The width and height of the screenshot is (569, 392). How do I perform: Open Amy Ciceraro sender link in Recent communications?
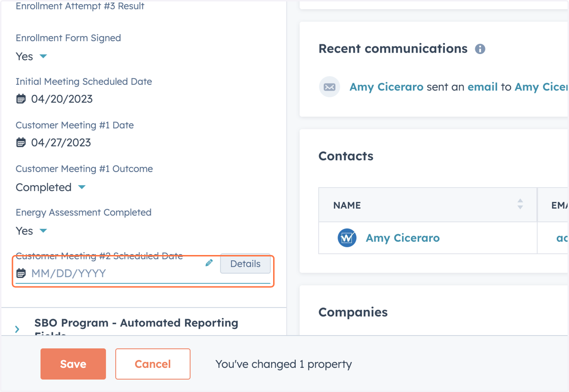coord(386,87)
